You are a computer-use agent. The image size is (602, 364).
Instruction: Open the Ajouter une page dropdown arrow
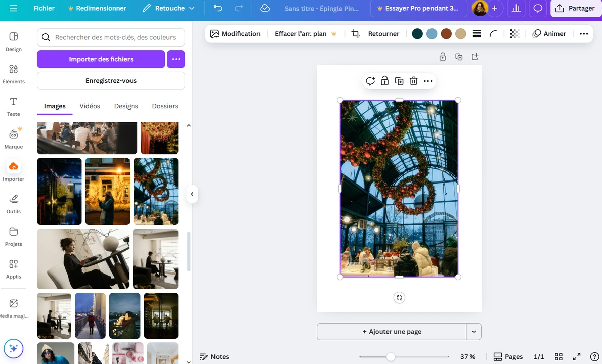click(x=474, y=331)
